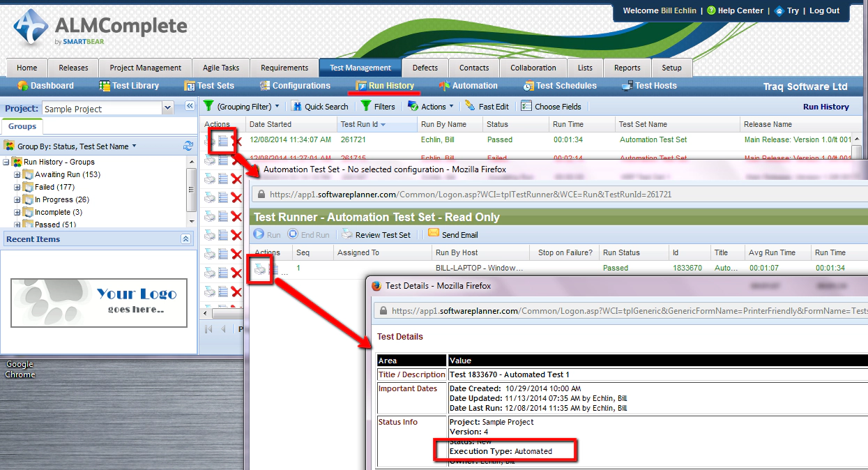Open Filters funnel in toolbar
868x470 pixels.
(x=366, y=107)
